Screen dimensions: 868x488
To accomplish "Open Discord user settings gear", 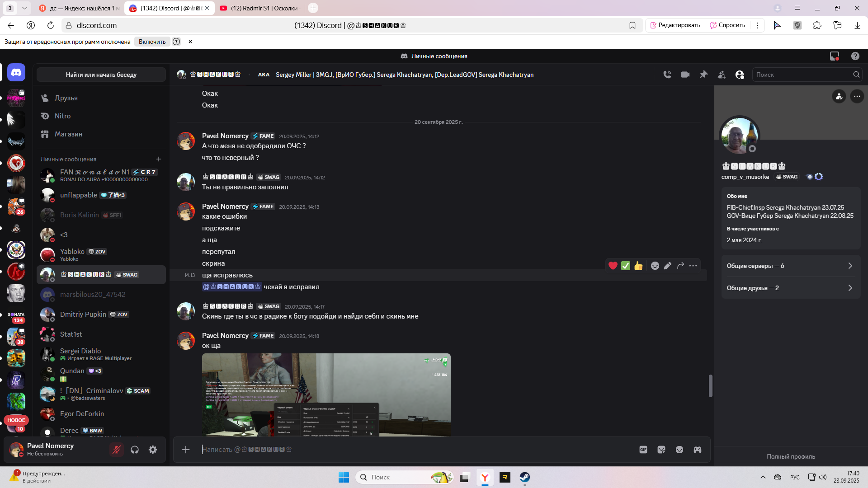I will click(x=153, y=450).
